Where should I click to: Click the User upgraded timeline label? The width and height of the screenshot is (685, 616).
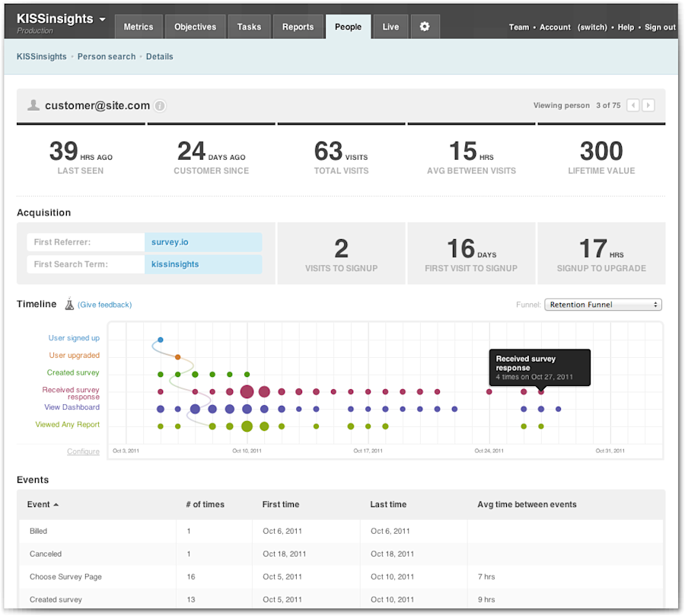75,356
